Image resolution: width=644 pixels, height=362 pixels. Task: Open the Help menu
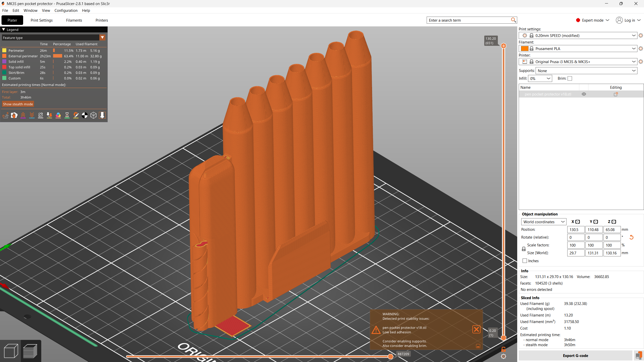click(86, 10)
